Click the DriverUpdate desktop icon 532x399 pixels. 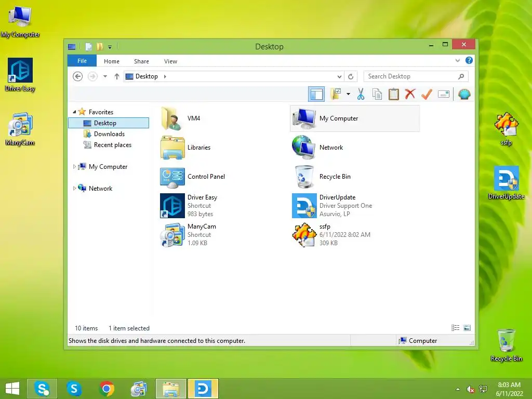pyautogui.click(x=506, y=183)
